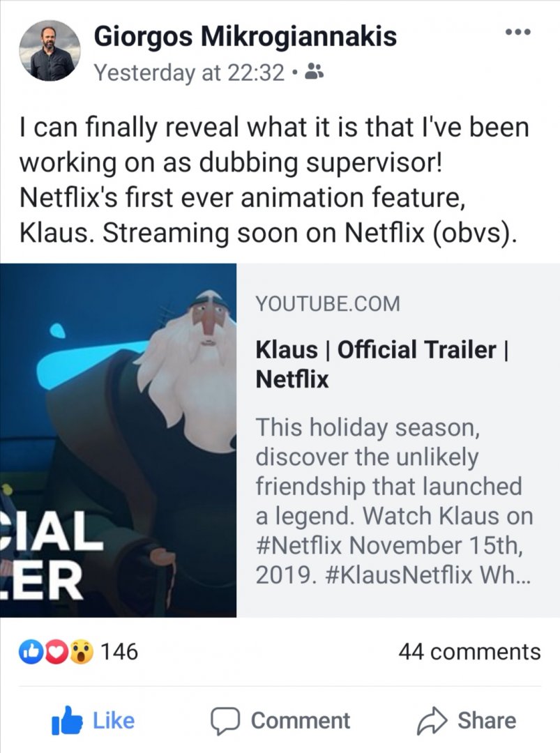Expand the 44 comments list
This screenshot has height=753, width=560.
[469, 652]
